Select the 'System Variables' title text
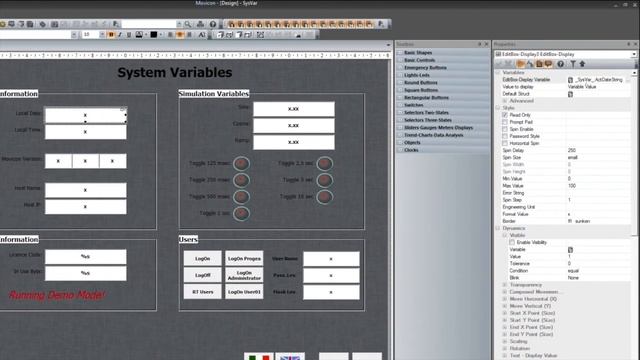 pyautogui.click(x=175, y=73)
